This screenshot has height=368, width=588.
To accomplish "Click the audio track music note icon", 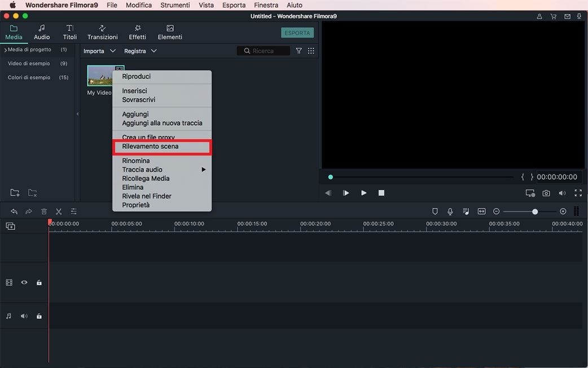I will [x=8, y=316].
